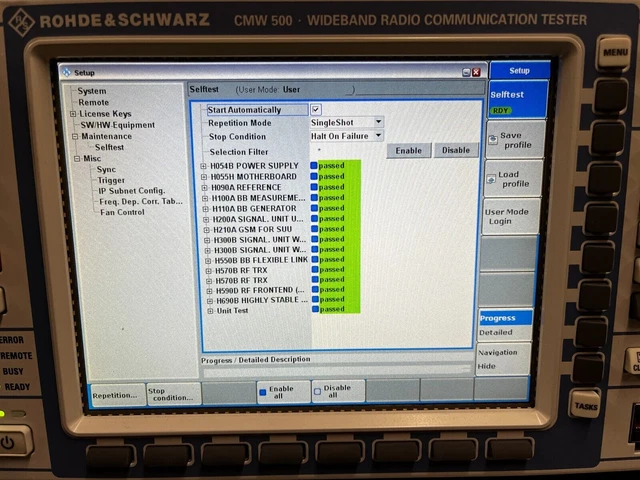Expand the H100A BB MEASUREME... node
This screenshot has height=480, width=640.
click(x=205, y=198)
